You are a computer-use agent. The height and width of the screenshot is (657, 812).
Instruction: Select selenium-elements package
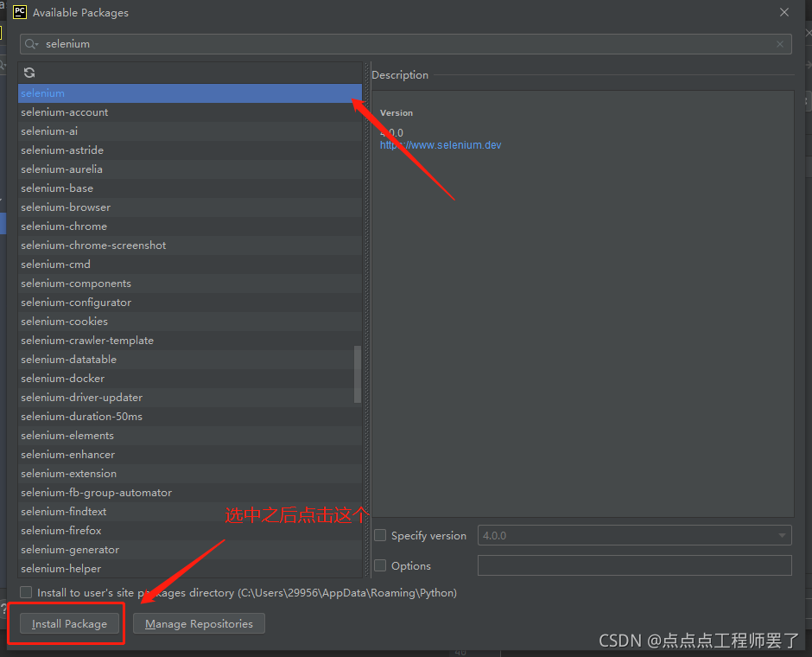click(x=189, y=435)
